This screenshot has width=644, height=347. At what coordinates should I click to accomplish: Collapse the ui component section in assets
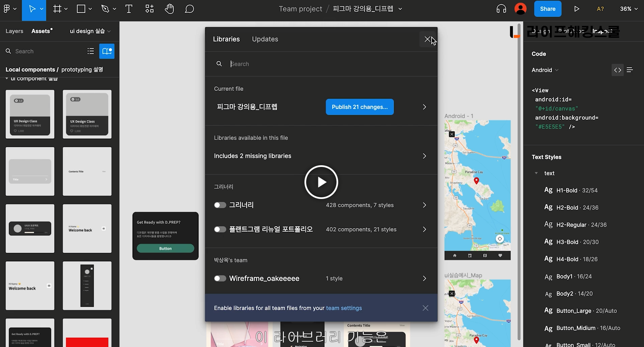pyautogui.click(x=7, y=79)
